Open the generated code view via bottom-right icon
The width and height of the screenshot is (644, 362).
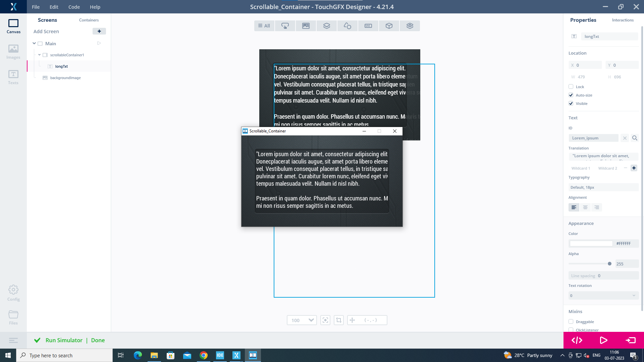(577, 340)
